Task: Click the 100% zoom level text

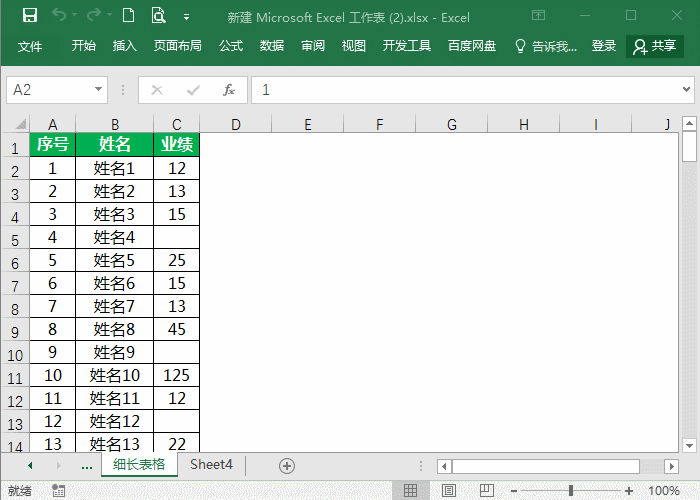Action: (664, 491)
